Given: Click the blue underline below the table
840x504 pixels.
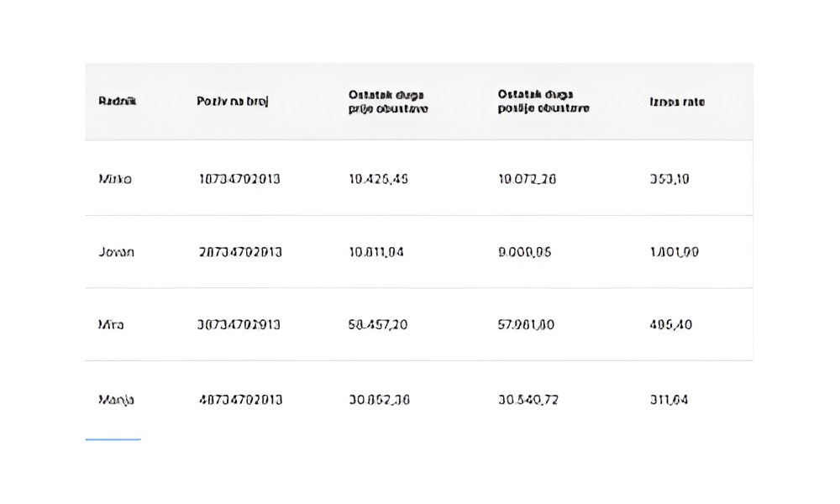Looking at the screenshot, I should 113,438.
